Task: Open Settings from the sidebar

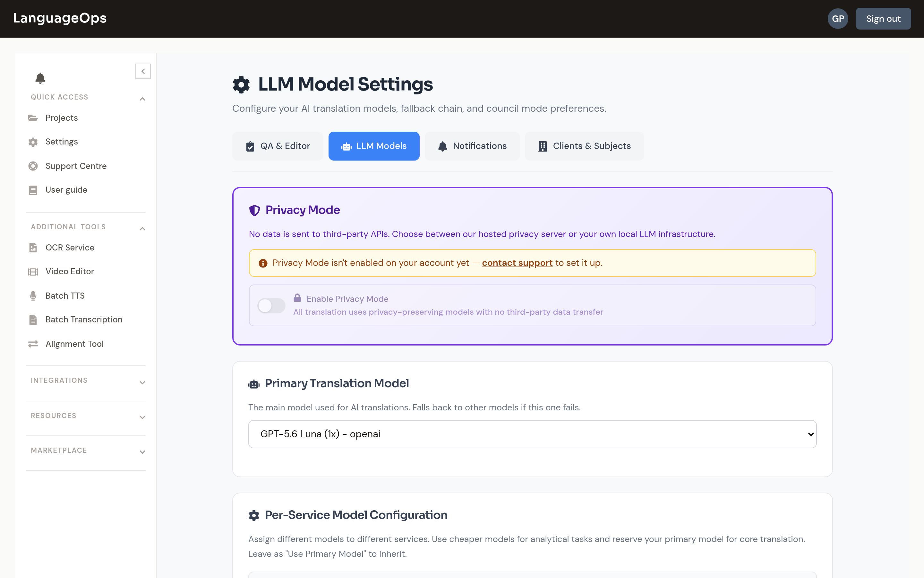Action: click(x=62, y=142)
